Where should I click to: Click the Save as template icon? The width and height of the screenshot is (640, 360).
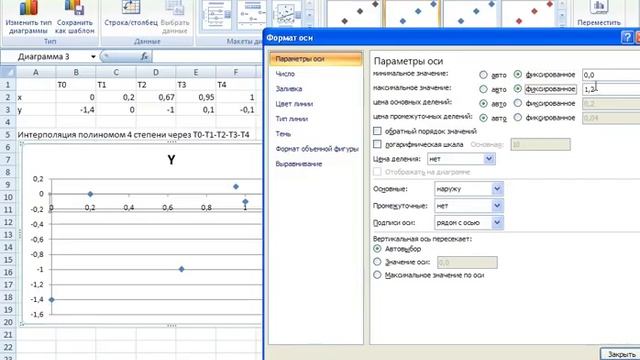pos(75,8)
